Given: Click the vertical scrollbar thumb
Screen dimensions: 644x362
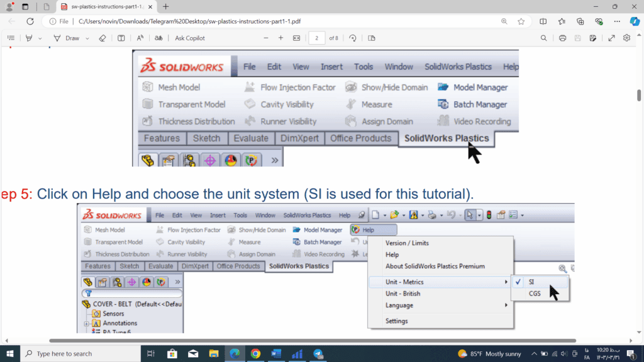Looking at the screenshot, I should (x=640, y=96).
